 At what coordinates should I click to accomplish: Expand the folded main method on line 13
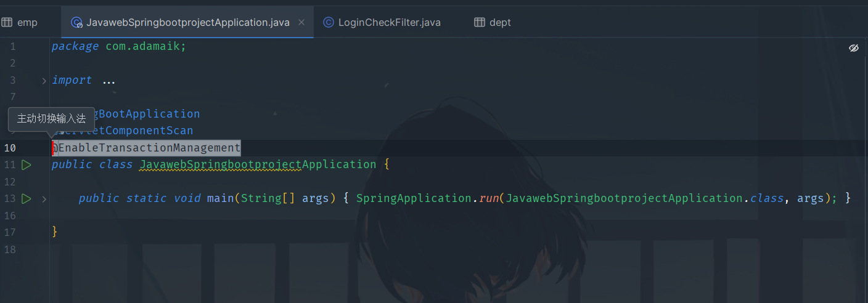44,199
